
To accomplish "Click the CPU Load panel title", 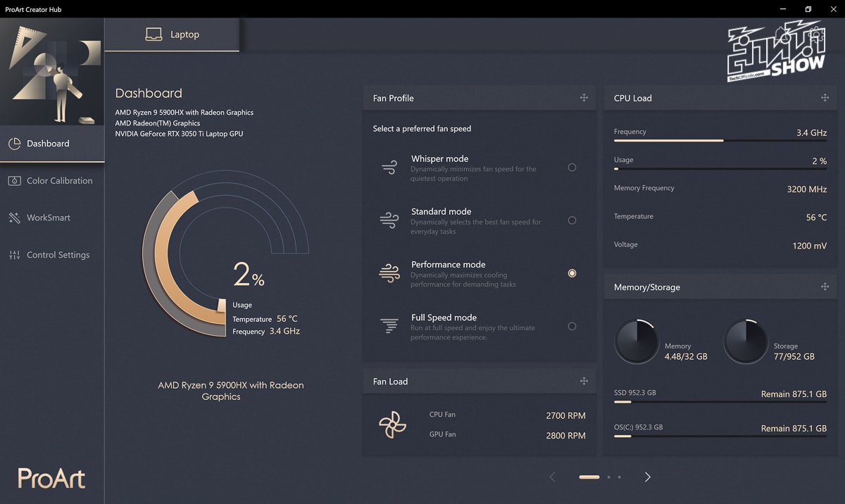I will tap(633, 98).
